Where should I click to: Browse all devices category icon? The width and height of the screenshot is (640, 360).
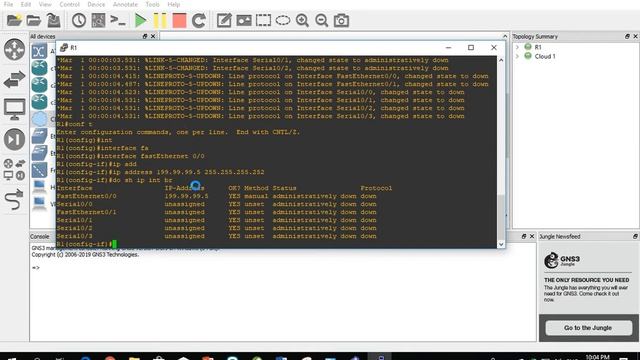pos(14,169)
